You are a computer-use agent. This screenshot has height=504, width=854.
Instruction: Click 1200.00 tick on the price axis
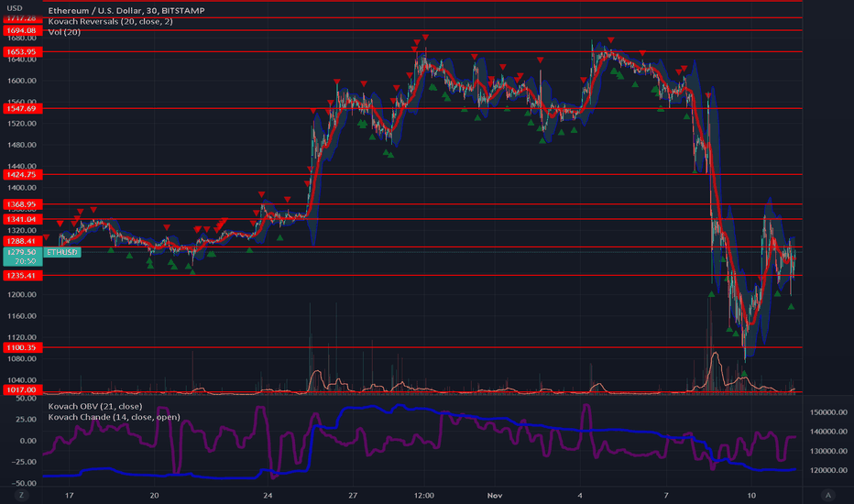pos(22,295)
